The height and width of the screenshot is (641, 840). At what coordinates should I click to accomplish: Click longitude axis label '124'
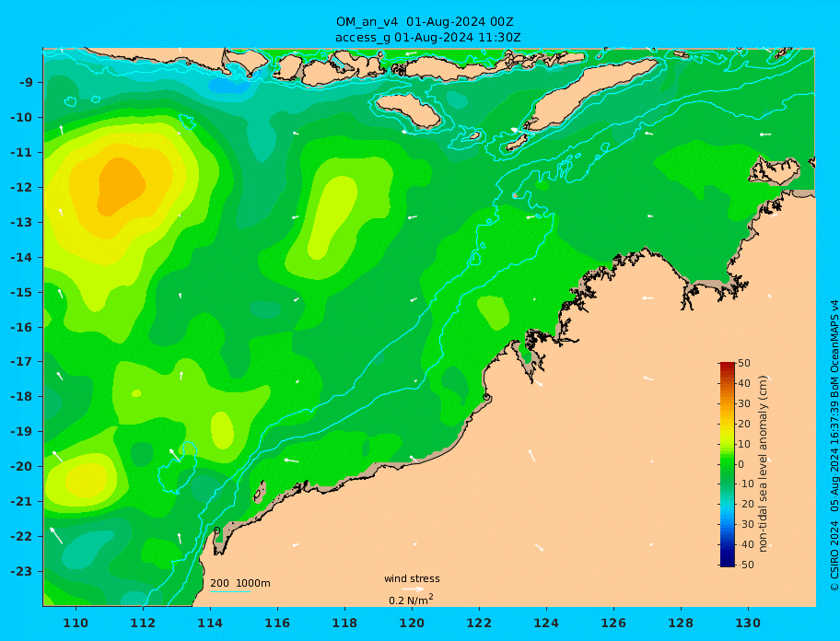tap(546, 623)
